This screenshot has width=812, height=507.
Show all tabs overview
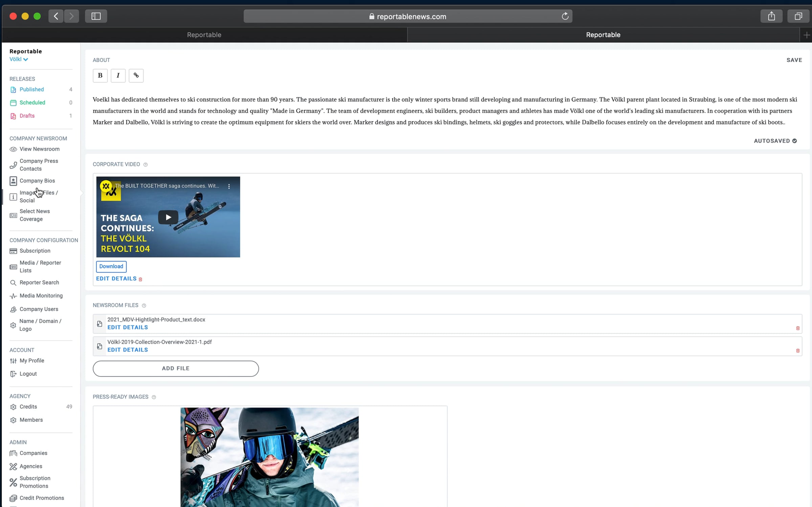[x=798, y=16]
